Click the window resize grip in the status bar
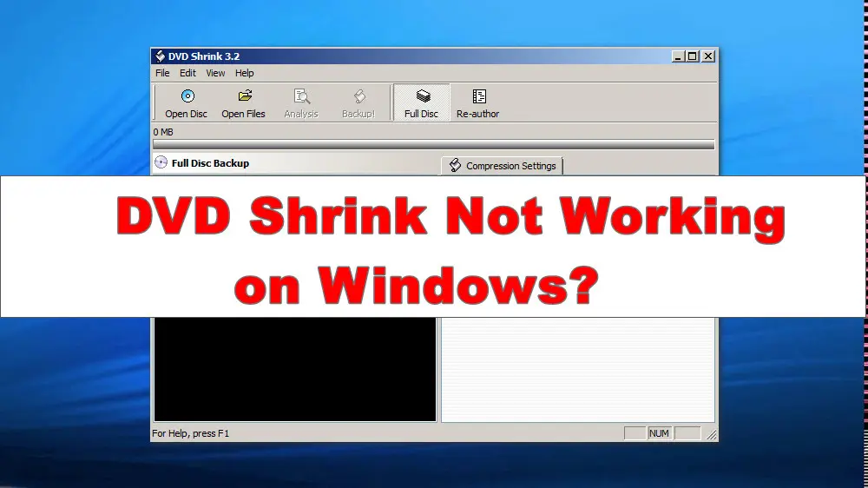 tap(712, 435)
